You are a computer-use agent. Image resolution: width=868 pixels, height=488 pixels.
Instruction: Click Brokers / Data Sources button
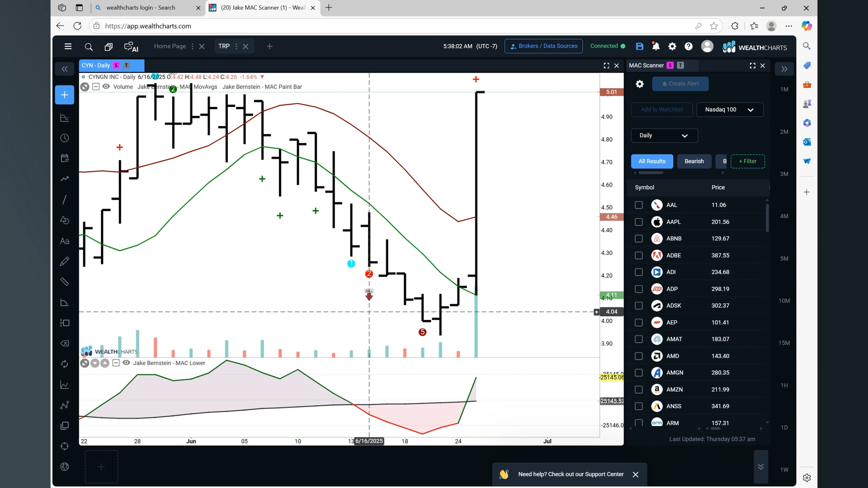tap(543, 46)
